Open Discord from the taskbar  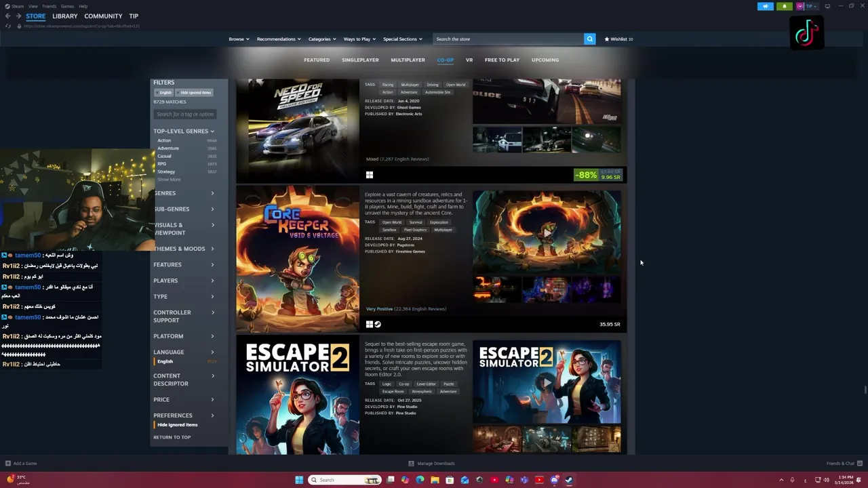pyautogui.click(x=554, y=480)
